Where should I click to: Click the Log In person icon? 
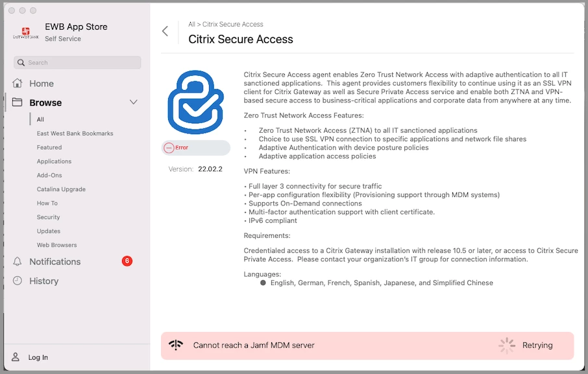coord(16,356)
